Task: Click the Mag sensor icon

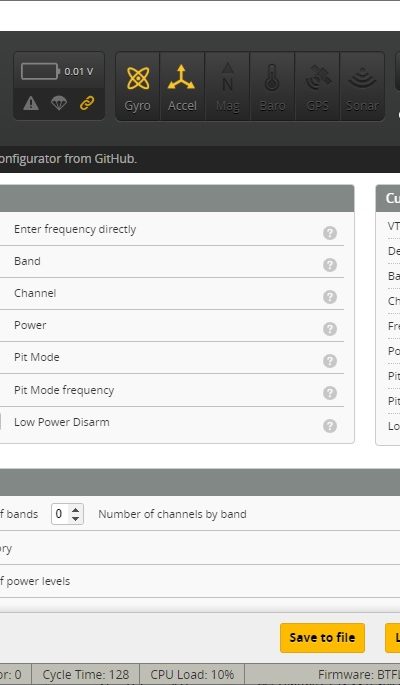Action: tap(227, 86)
